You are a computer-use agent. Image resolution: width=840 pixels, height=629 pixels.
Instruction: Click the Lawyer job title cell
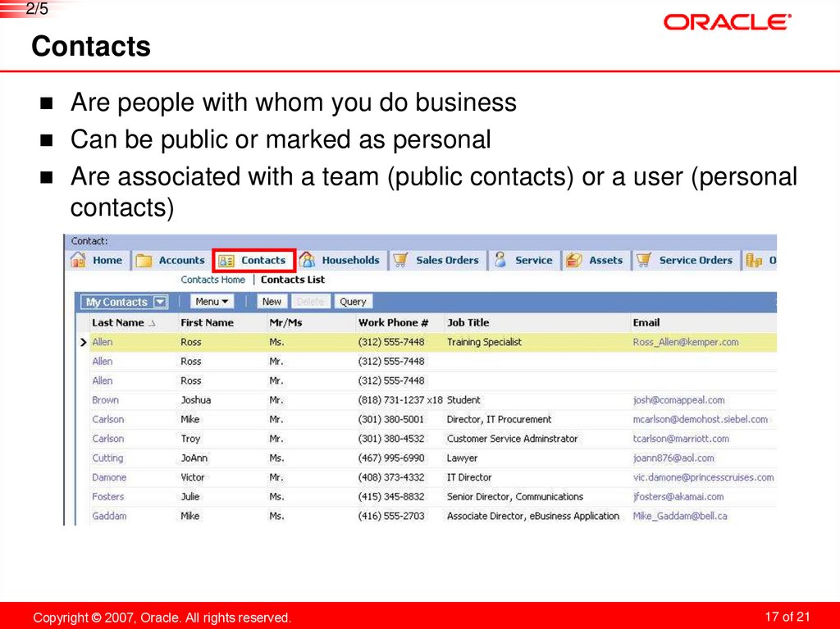tap(462, 458)
